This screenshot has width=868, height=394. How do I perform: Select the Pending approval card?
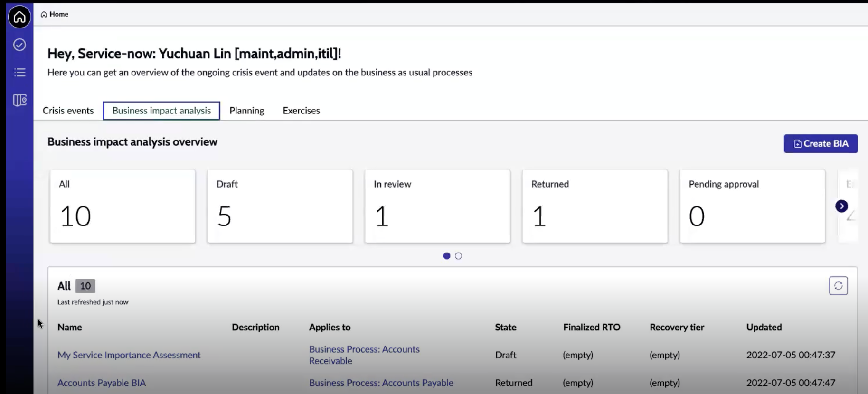coord(752,206)
